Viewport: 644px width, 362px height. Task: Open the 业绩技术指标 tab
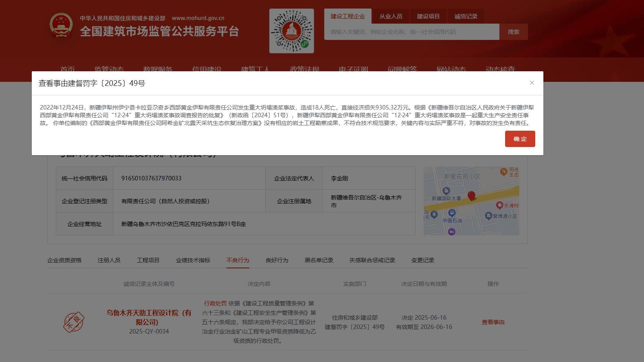pos(193,260)
